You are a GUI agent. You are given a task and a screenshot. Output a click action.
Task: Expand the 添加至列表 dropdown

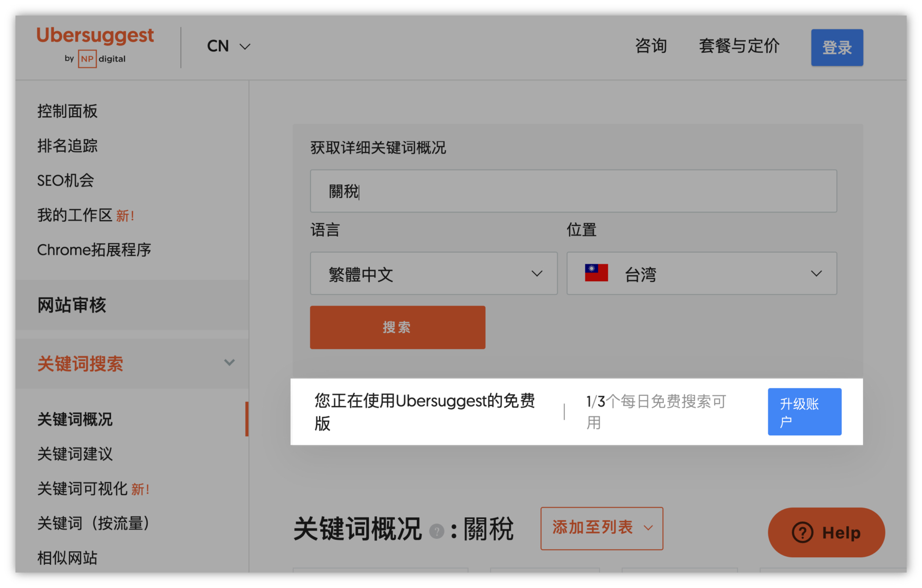pyautogui.click(x=601, y=528)
